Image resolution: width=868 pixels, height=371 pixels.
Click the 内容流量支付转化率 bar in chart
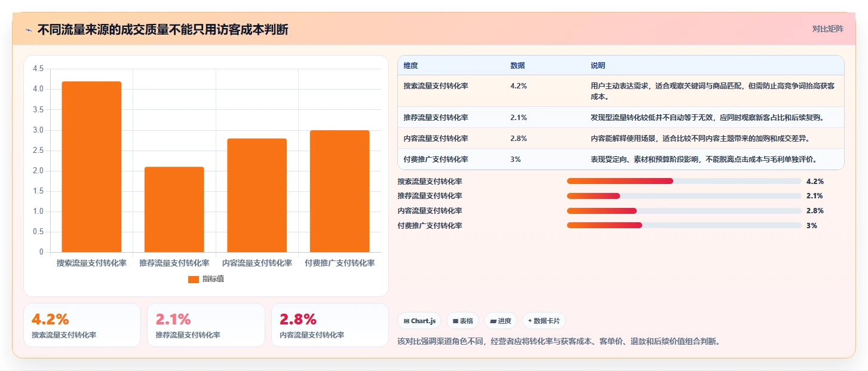point(257,195)
